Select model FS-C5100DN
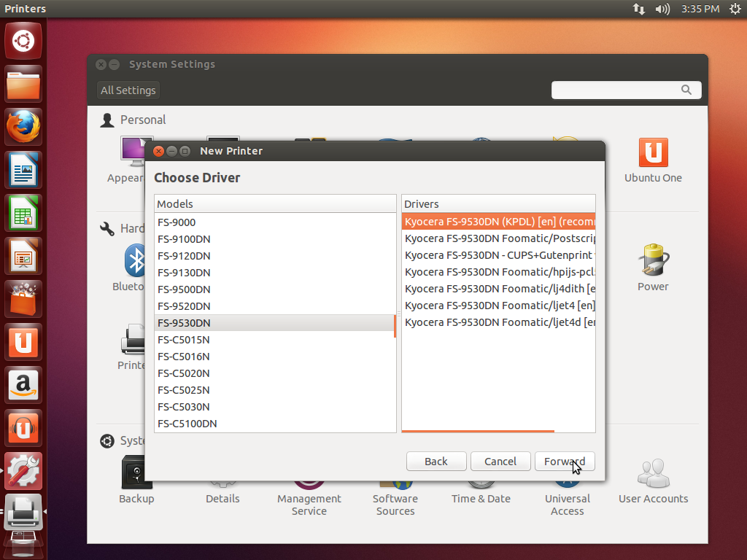 [274, 424]
